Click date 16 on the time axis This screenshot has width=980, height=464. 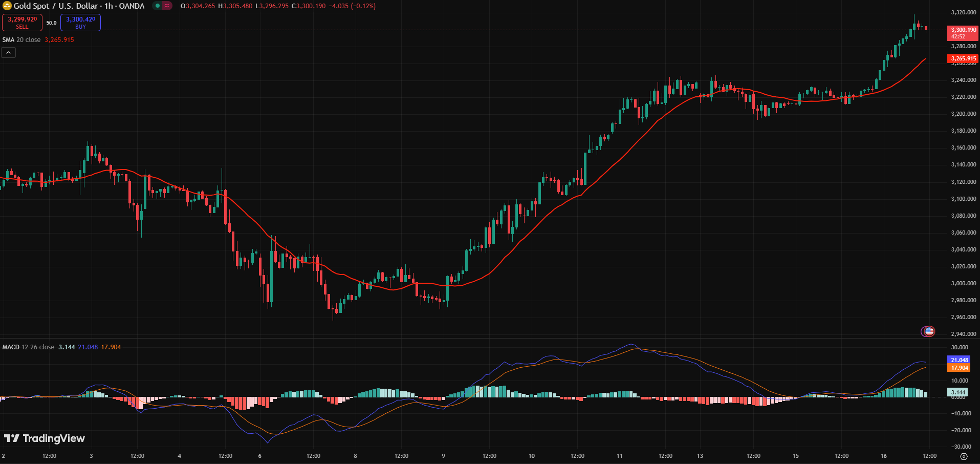(884, 456)
